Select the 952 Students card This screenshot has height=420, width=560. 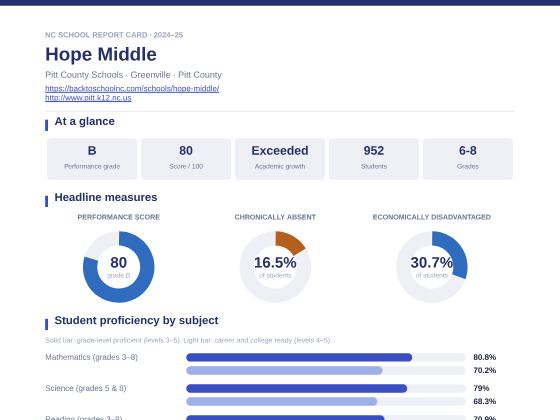[374, 159]
